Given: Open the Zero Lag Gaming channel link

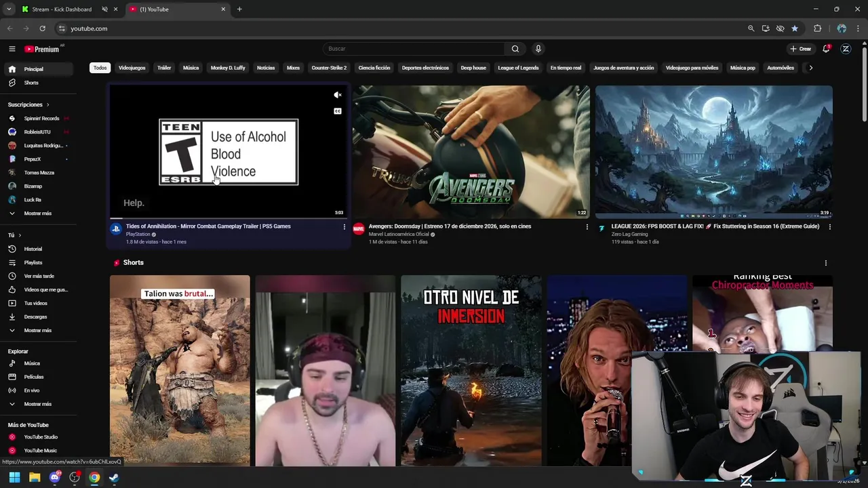Looking at the screenshot, I should (630, 235).
